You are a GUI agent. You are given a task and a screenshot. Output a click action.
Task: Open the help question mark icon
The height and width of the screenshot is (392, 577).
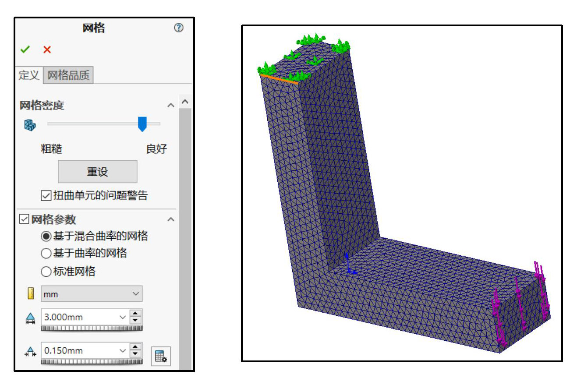click(x=178, y=28)
